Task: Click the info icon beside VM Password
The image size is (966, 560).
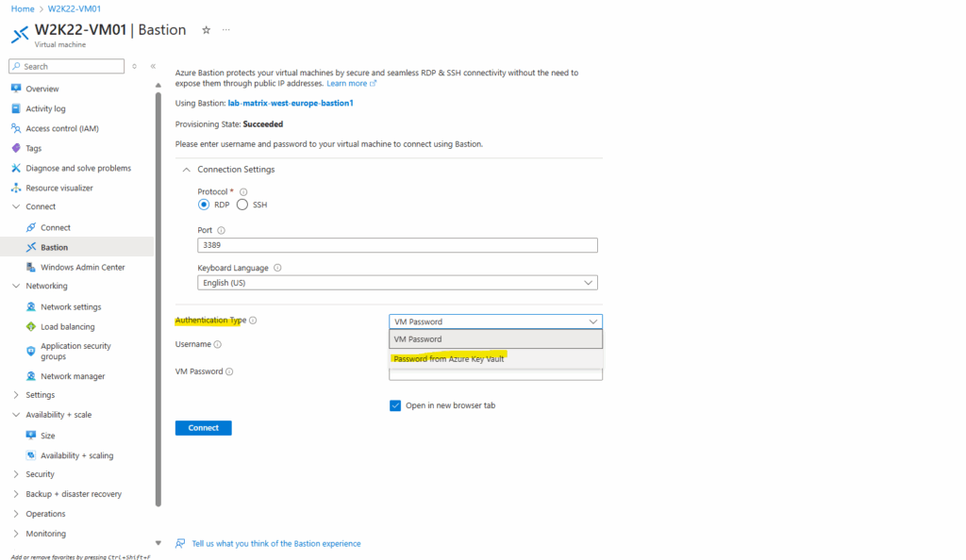Action: coord(229,371)
